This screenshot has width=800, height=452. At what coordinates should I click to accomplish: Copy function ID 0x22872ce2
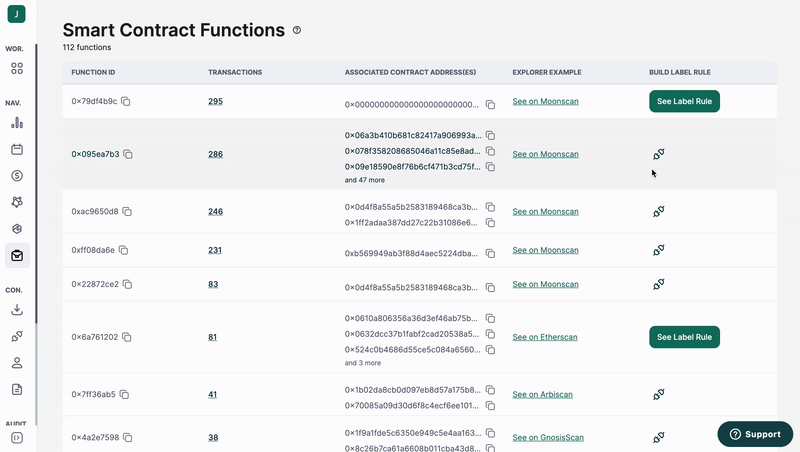click(128, 284)
